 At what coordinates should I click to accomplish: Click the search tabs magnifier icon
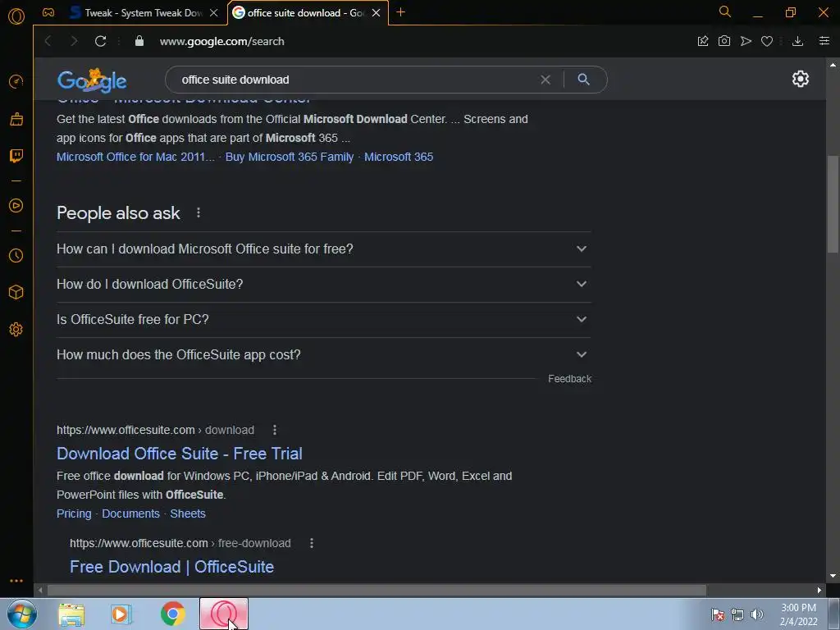click(x=725, y=11)
